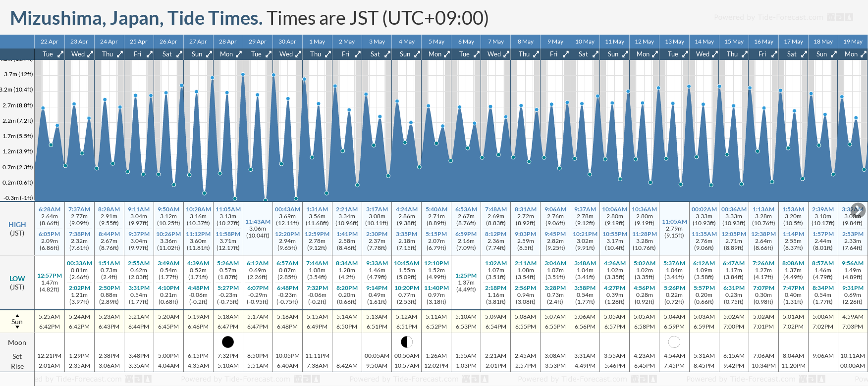Image resolution: width=868 pixels, height=386 pixels.
Task: Expand the Sat 10 May day view
Action: click(x=596, y=54)
